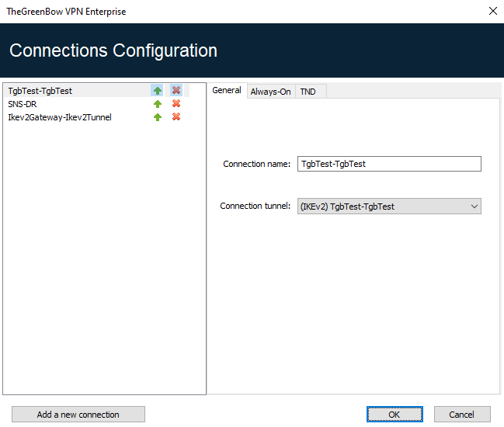Select SNS-DR in the connections list
The width and height of the screenshot is (504, 427).
point(23,104)
